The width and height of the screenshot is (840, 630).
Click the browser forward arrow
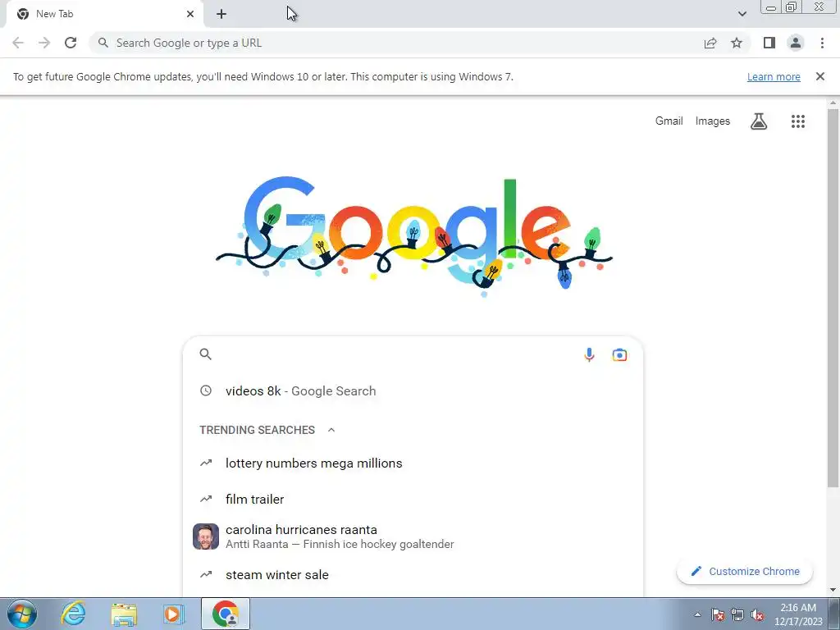click(x=44, y=43)
